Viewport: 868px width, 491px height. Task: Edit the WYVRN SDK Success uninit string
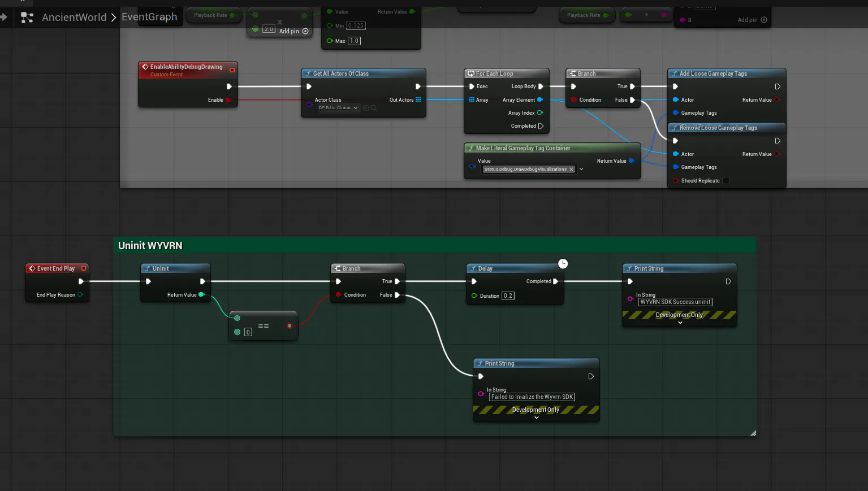click(675, 302)
